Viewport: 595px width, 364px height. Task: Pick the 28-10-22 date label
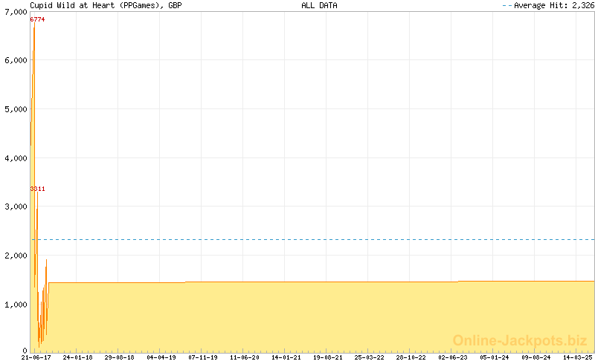[411, 357]
